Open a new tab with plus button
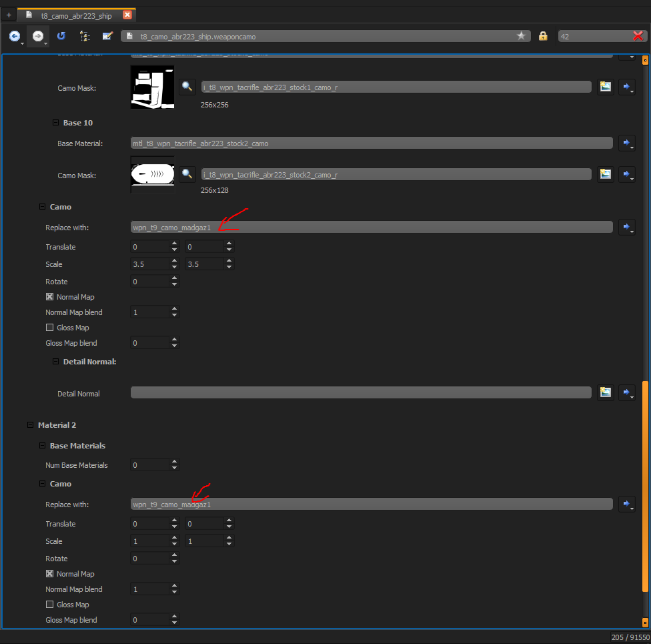Viewport: 651px width, 644px height. click(x=9, y=15)
